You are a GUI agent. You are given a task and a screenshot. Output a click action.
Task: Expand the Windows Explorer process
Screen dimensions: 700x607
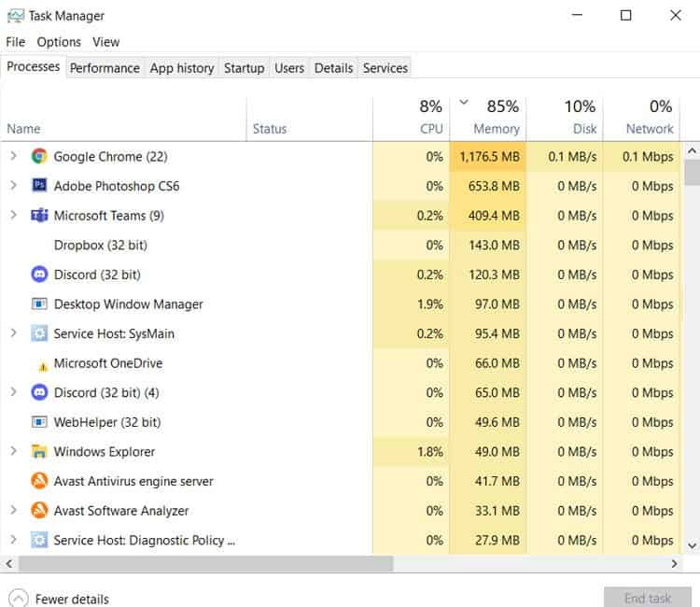click(x=13, y=451)
